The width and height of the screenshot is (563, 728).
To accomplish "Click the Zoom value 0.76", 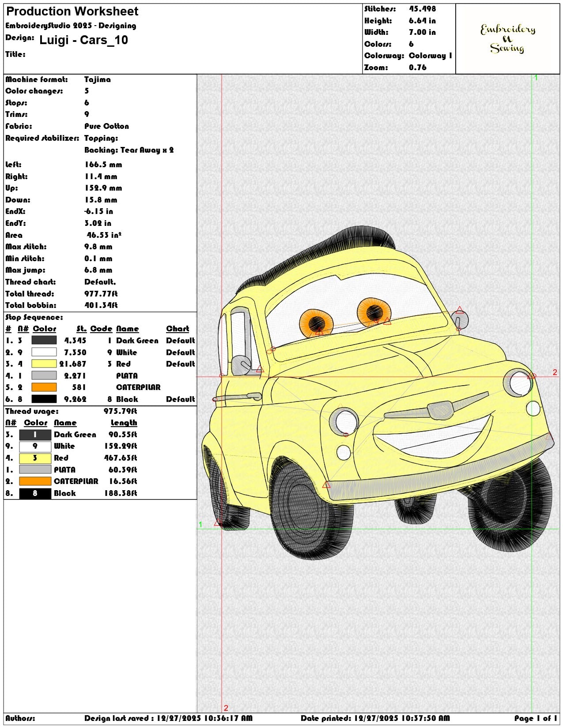I will tap(417, 68).
